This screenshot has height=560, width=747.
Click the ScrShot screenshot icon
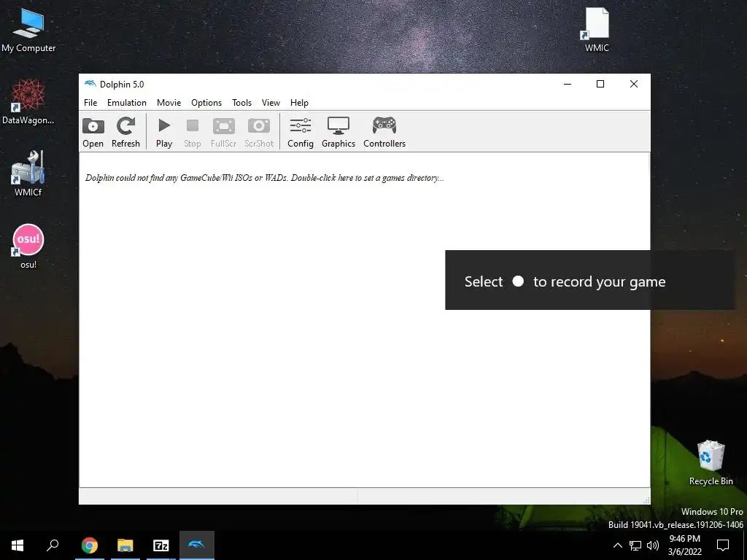(x=259, y=133)
